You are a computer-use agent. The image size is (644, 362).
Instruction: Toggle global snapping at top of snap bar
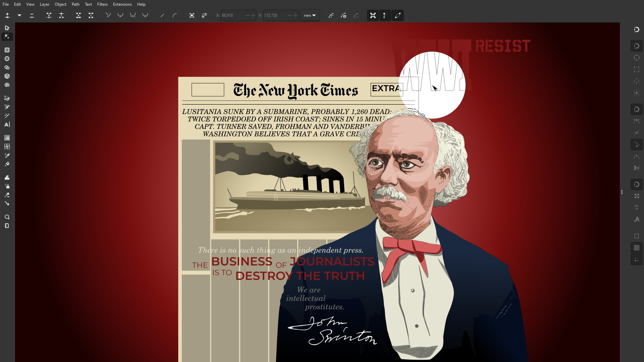(637, 29)
